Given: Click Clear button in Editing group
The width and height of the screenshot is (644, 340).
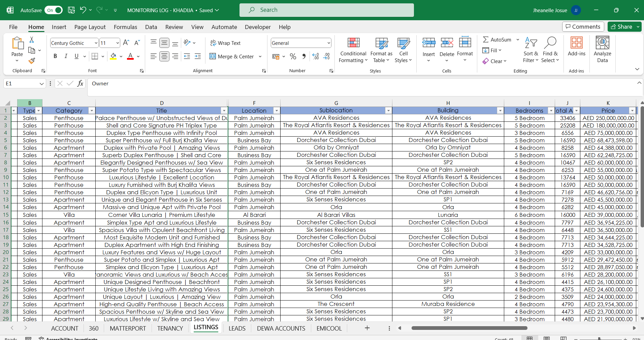Looking at the screenshot, I should 494,61.
